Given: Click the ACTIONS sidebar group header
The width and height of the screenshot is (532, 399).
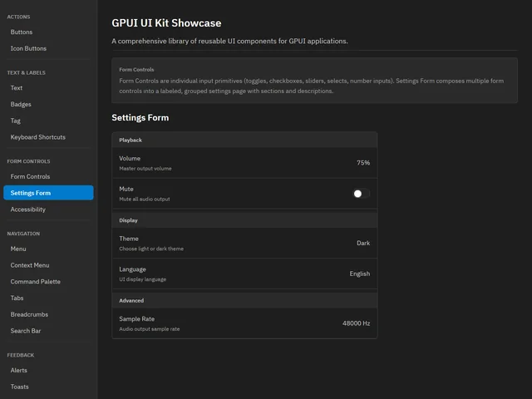Looking at the screenshot, I should point(18,17).
